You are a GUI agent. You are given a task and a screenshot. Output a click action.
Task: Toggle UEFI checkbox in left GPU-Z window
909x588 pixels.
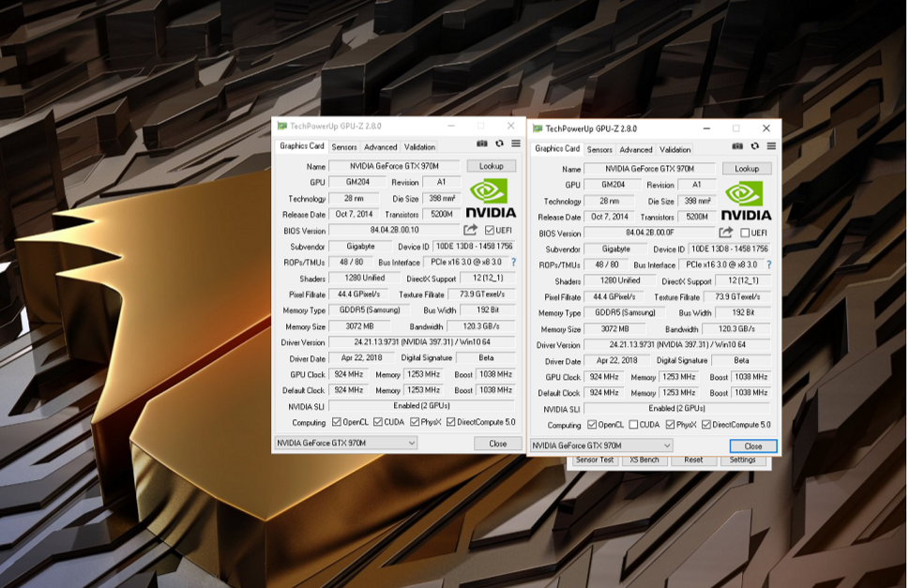click(490, 230)
